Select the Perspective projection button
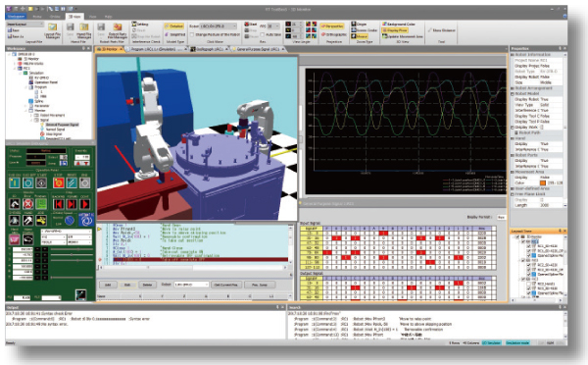 (332, 26)
